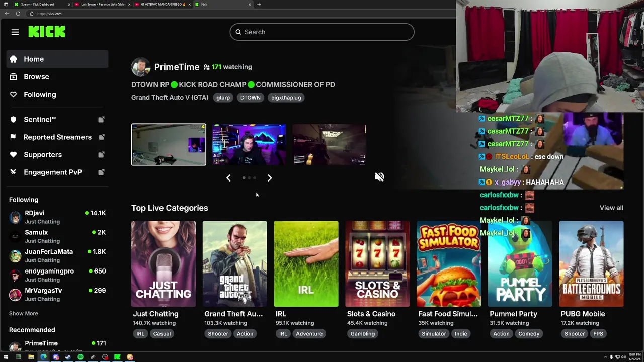644x362 pixels.
Task: Switch to 61 ALTERAO MANDAN FUEGO tab
Action: pos(163,4)
